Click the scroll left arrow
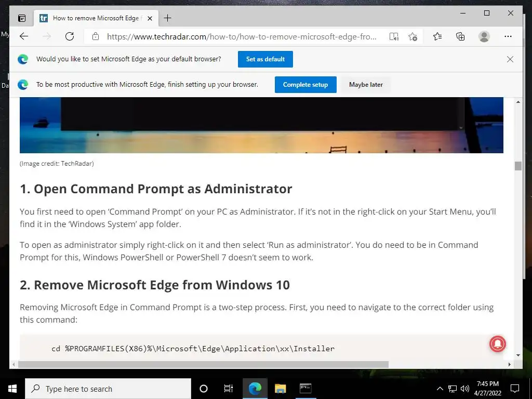This screenshot has height=399, width=532. click(x=14, y=364)
